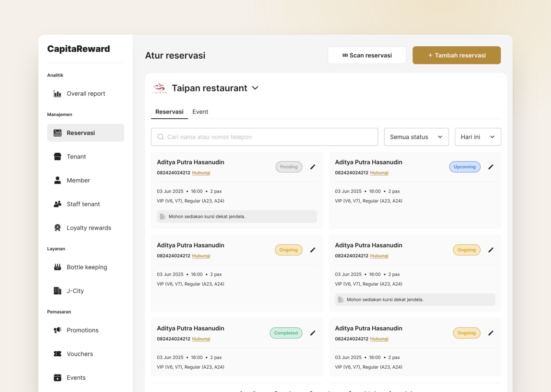The image size is (551, 392).
Task: Switch to the Event tab
Action: pyautogui.click(x=200, y=112)
